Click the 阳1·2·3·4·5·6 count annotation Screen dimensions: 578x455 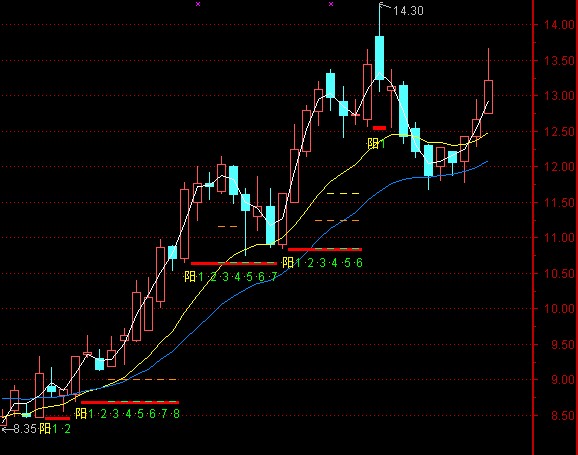coord(322,263)
